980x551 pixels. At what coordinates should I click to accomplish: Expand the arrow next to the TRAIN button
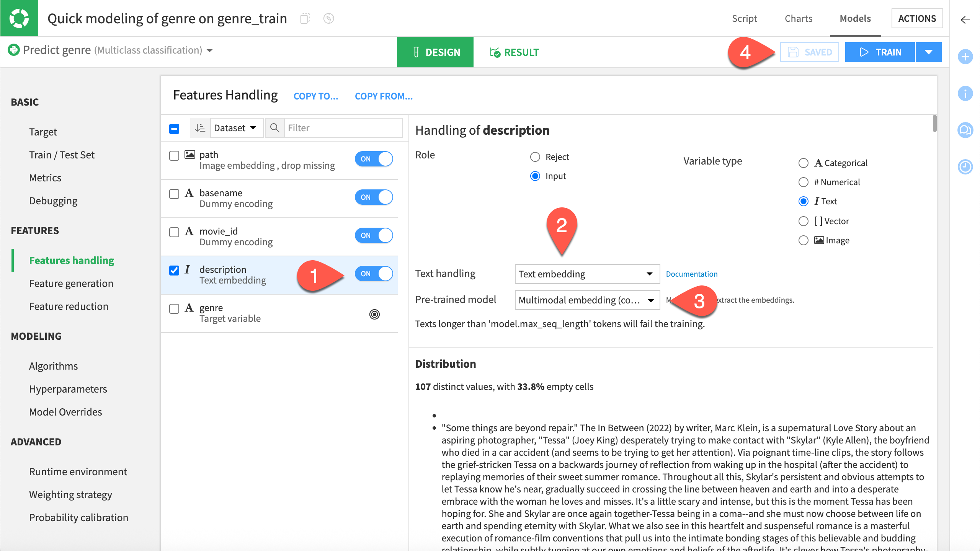tap(929, 52)
